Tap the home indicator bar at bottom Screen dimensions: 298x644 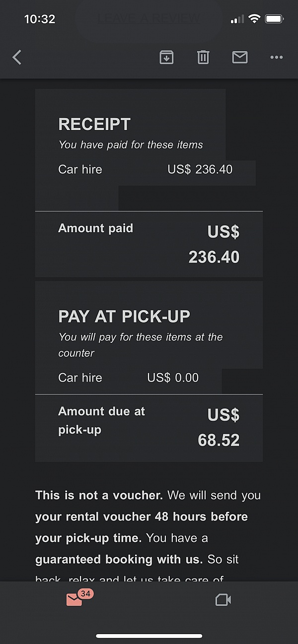(149, 636)
